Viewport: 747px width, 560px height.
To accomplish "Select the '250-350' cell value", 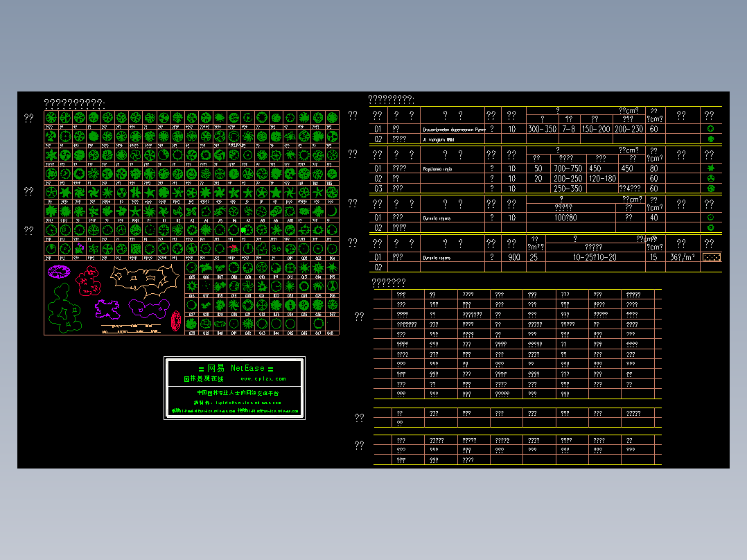I will click(x=568, y=189).
